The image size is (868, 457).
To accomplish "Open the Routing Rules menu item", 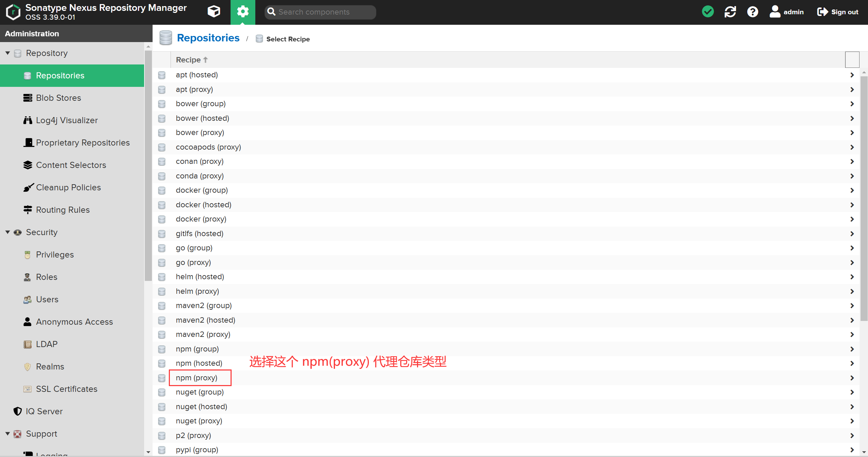I will tap(63, 210).
